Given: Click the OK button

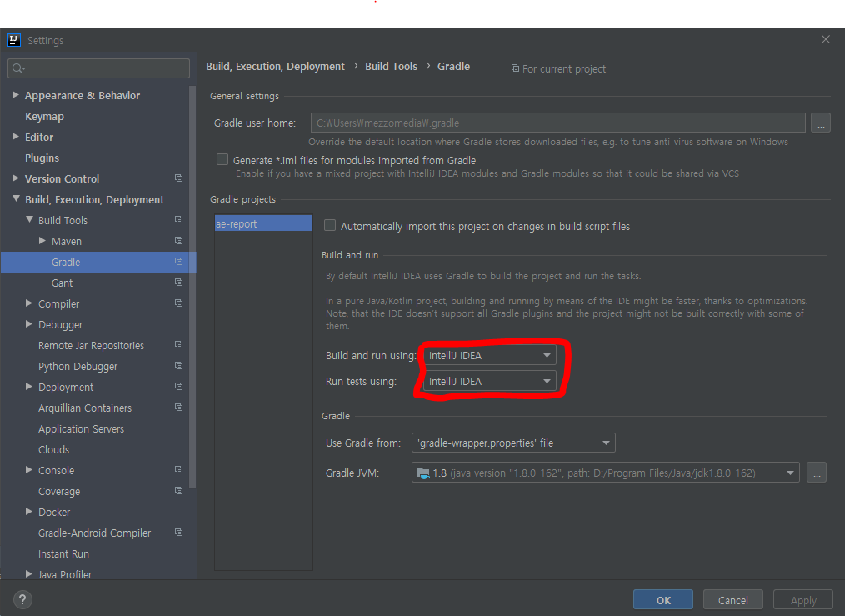Looking at the screenshot, I should coord(663,600).
